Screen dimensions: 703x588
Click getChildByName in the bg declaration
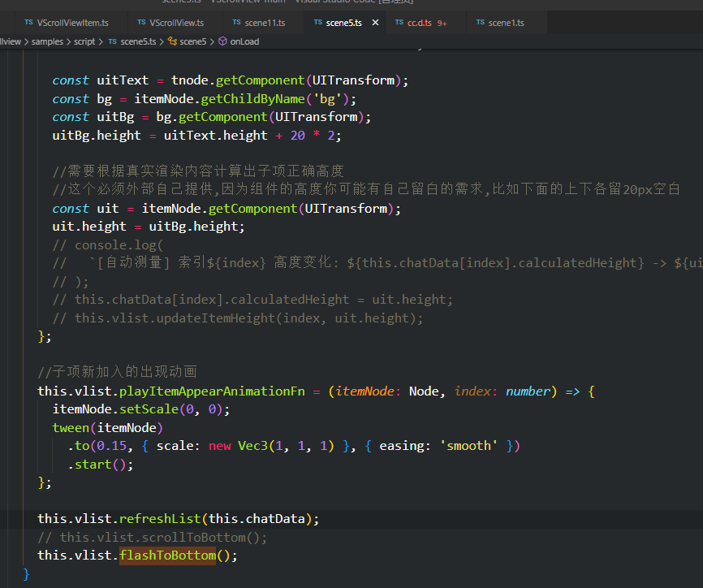252,99
